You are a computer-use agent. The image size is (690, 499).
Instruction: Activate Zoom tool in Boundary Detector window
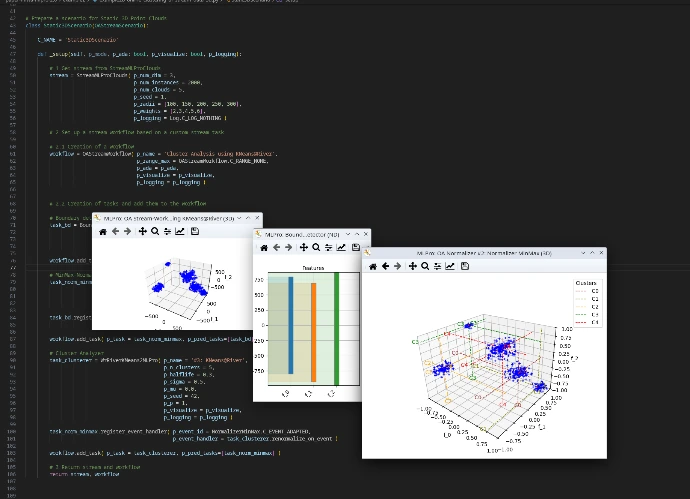point(316,247)
